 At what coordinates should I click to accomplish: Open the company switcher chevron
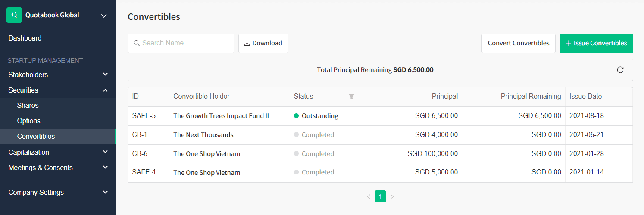(x=103, y=16)
